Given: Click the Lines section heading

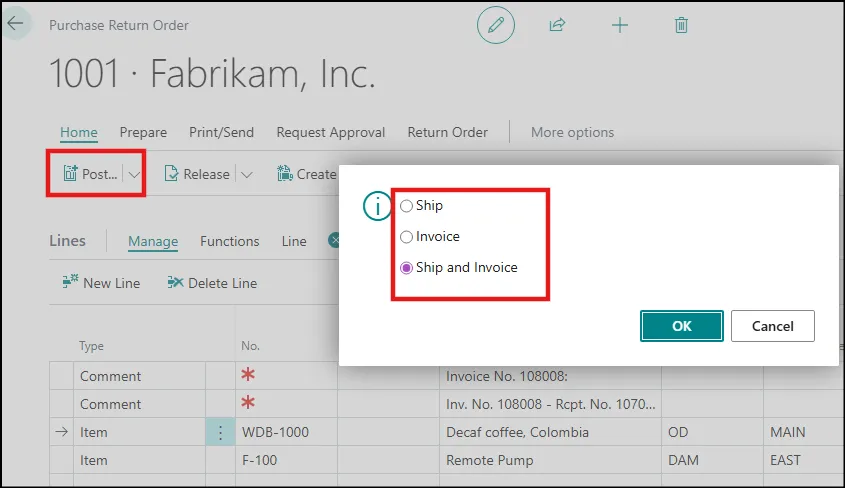Looking at the screenshot, I should click(67, 241).
